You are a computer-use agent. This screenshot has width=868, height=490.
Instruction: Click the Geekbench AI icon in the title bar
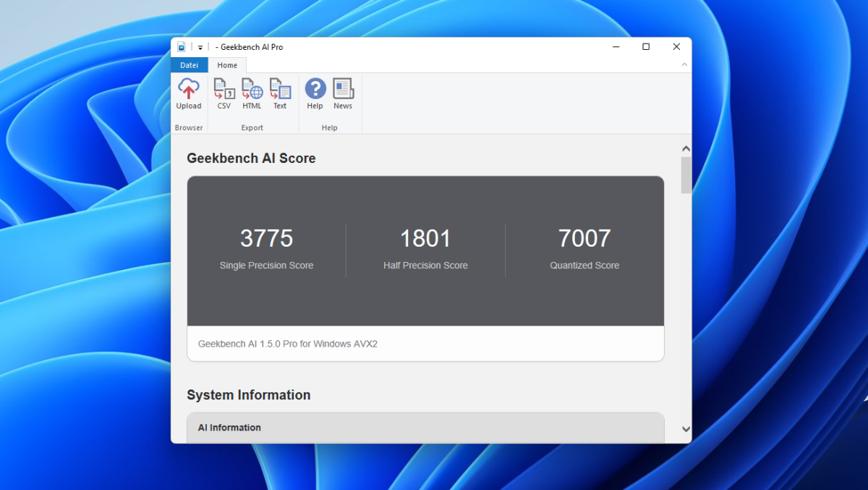pyautogui.click(x=180, y=46)
